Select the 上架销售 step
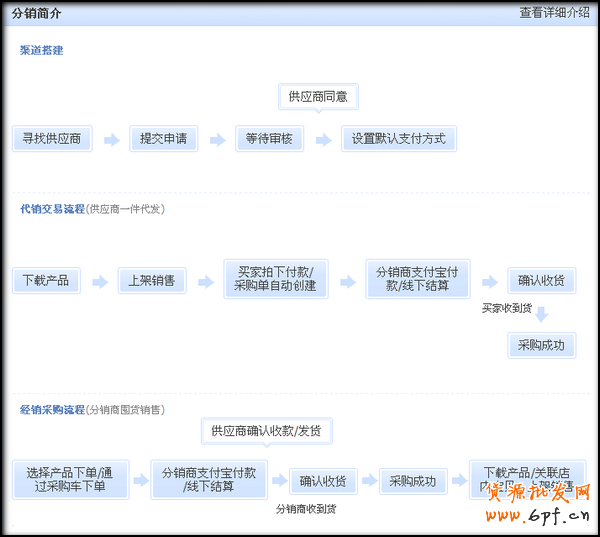This screenshot has height=537, width=600. tap(151, 281)
